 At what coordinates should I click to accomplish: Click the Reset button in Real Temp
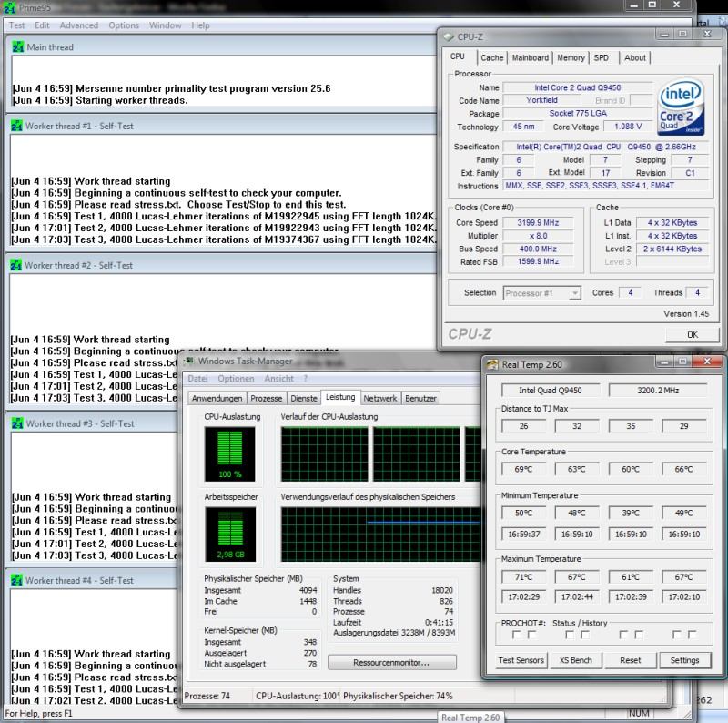[x=630, y=660]
